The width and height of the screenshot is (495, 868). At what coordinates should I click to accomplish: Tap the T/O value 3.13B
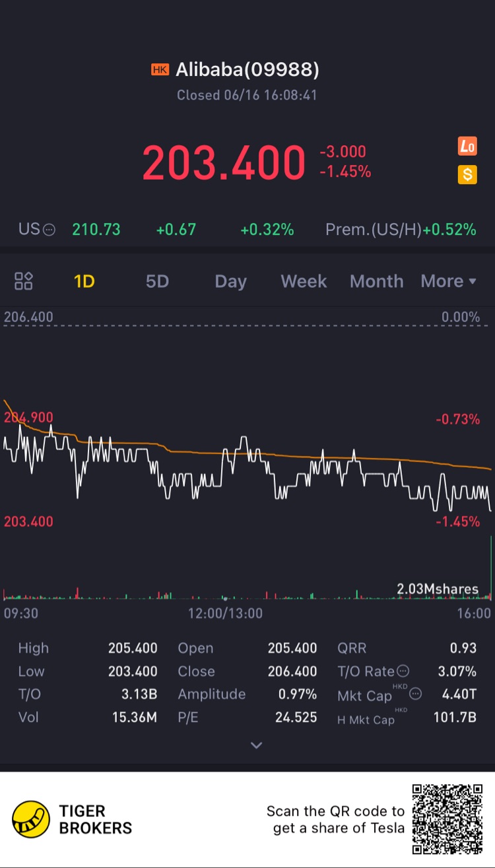[x=139, y=694]
